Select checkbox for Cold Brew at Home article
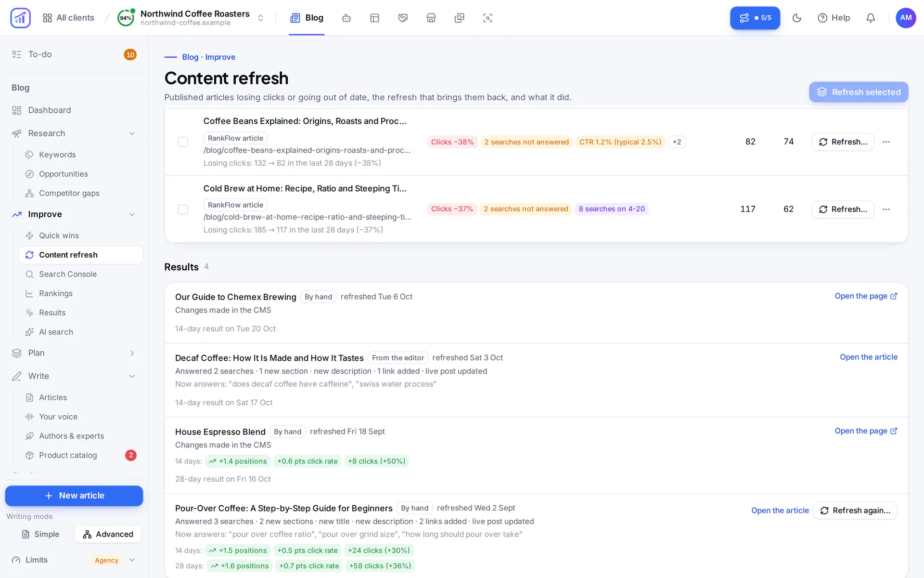This screenshot has height=578, width=924. tap(183, 210)
